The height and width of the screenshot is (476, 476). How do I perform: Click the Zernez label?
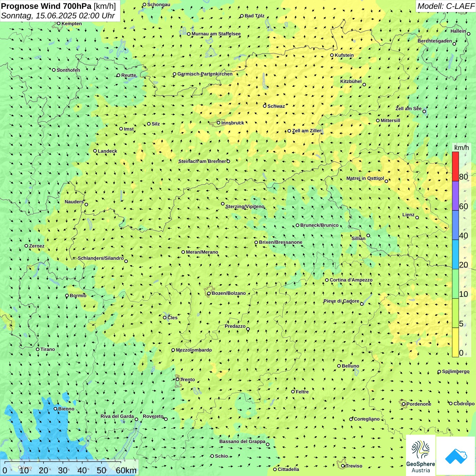point(37,246)
